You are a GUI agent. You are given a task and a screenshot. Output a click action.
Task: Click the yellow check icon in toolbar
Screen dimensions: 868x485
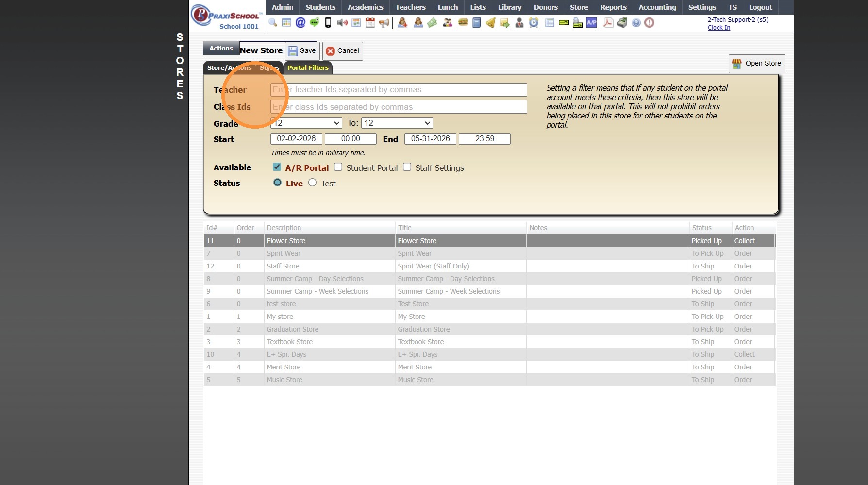(x=564, y=23)
